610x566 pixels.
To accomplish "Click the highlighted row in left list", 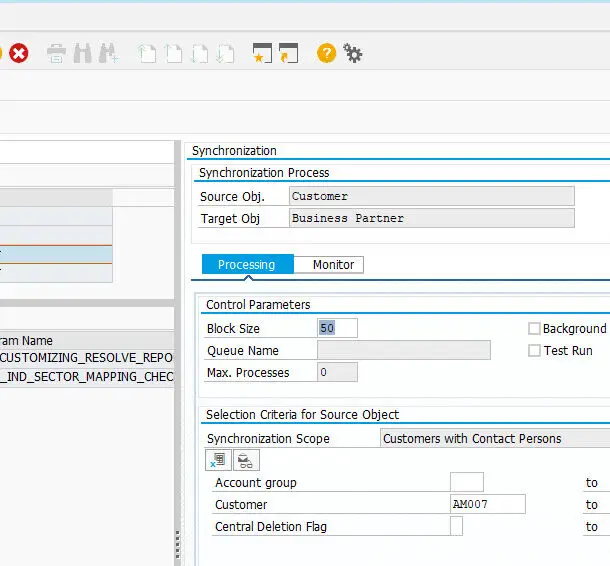I will 56,254.
